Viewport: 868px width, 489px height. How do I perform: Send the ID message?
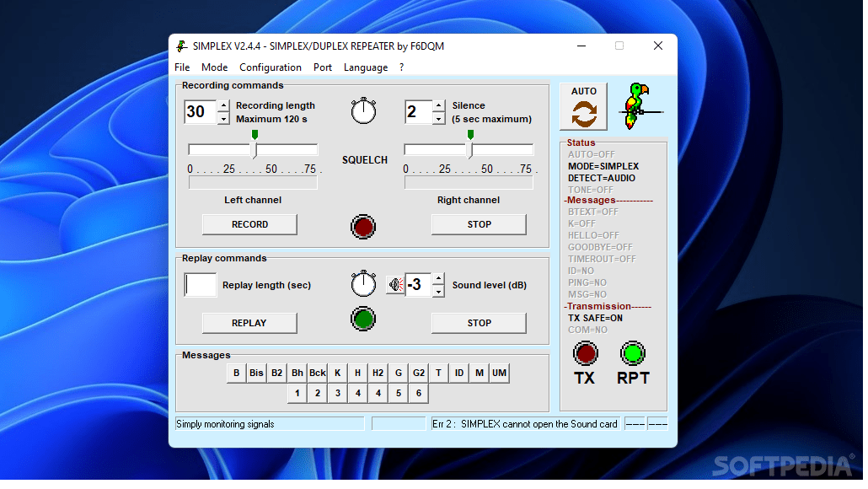pyautogui.click(x=459, y=373)
